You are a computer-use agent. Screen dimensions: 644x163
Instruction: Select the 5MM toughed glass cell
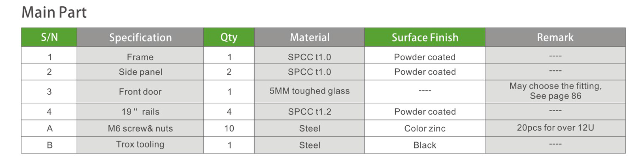(309, 91)
